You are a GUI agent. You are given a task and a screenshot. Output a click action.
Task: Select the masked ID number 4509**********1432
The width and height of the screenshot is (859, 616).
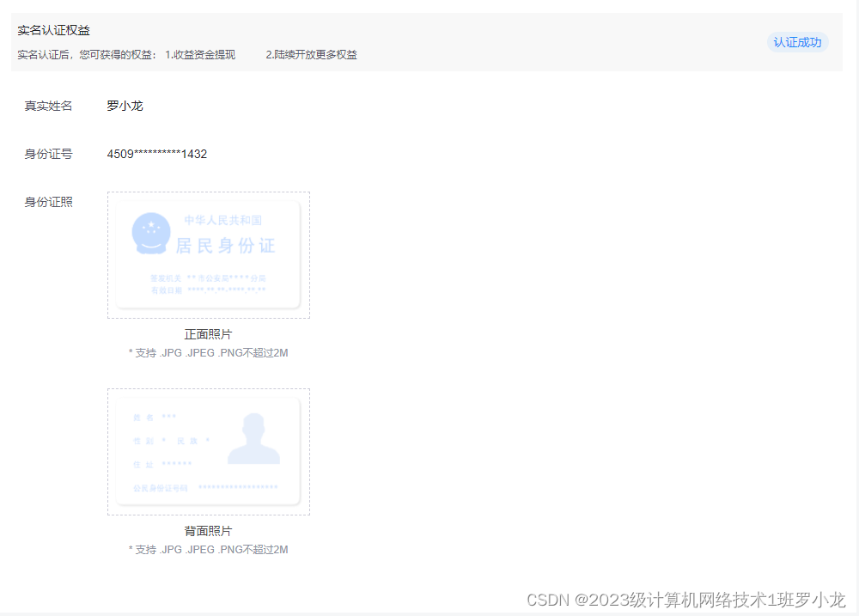(x=158, y=154)
